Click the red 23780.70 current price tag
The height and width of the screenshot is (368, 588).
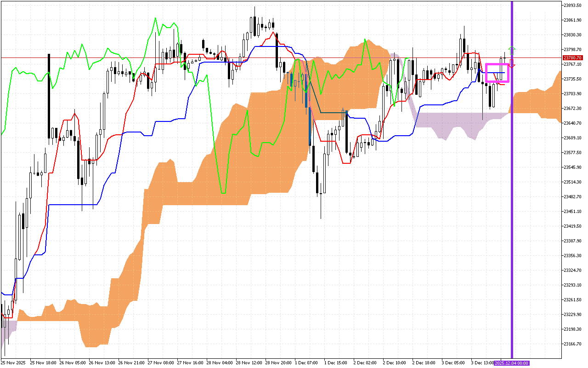tap(572, 57)
